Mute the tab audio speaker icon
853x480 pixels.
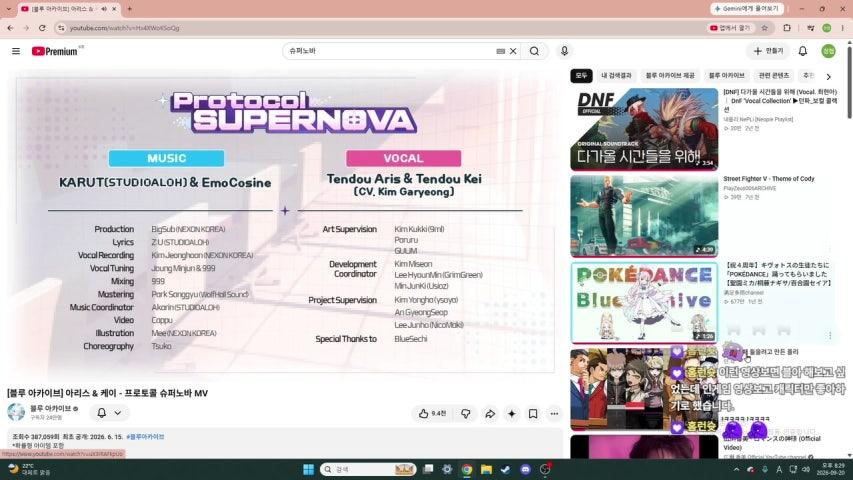pos(103,9)
